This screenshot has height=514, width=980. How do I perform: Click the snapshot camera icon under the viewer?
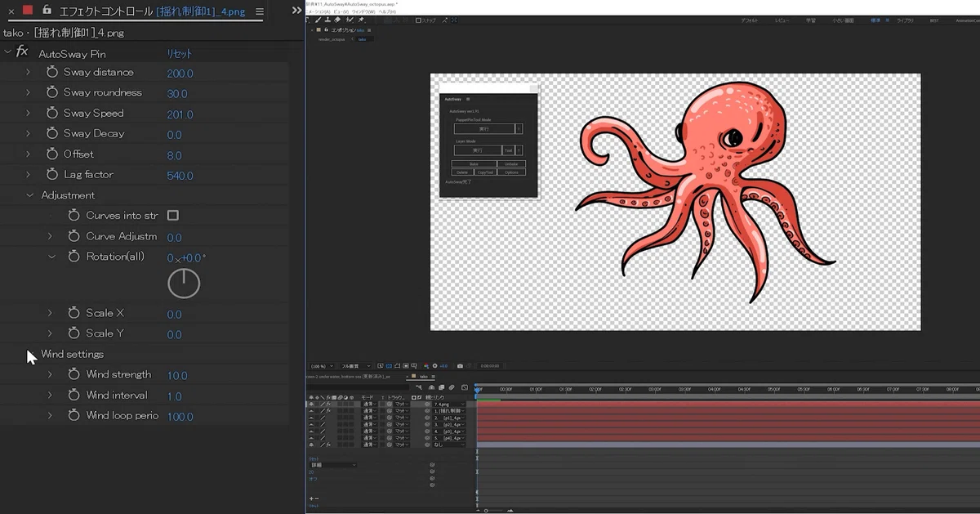[x=460, y=366]
